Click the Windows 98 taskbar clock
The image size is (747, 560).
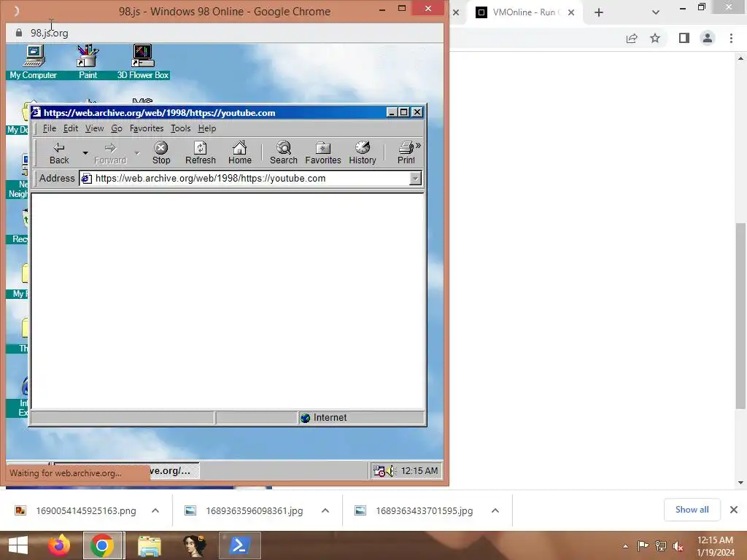(x=419, y=471)
